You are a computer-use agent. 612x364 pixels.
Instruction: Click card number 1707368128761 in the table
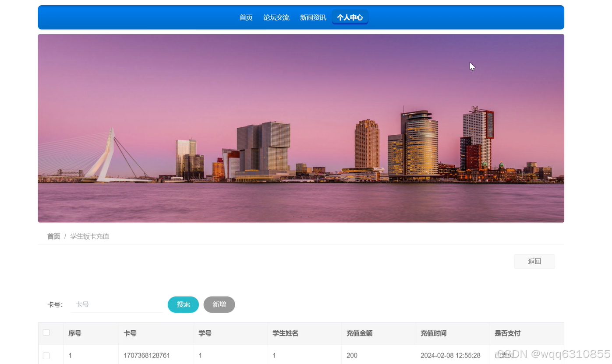[x=146, y=356]
